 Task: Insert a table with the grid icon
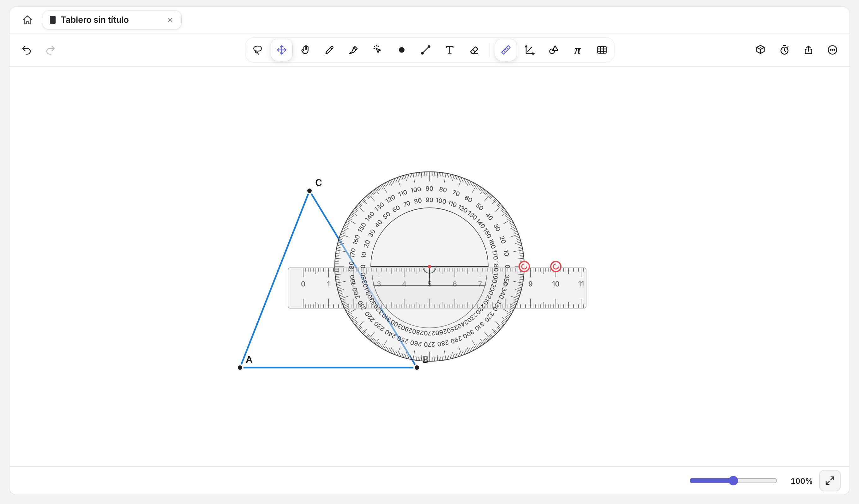(602, 50)
